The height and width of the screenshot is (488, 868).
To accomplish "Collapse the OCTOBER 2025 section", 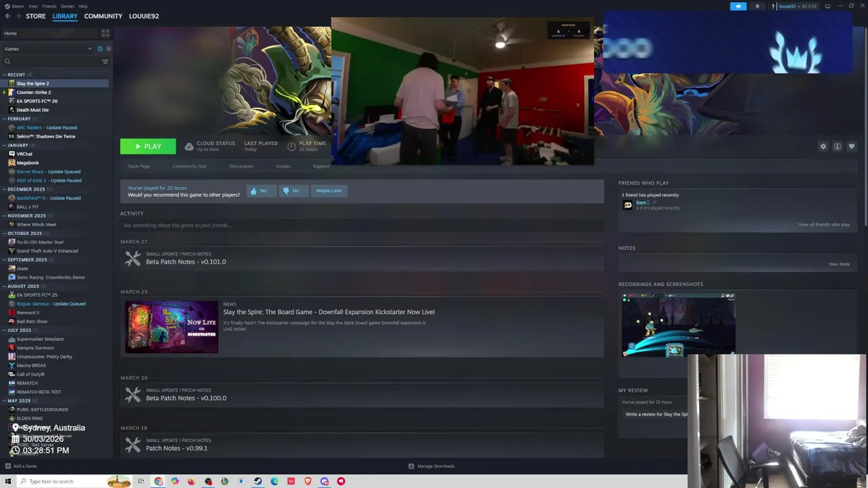I will coord(5,233).
